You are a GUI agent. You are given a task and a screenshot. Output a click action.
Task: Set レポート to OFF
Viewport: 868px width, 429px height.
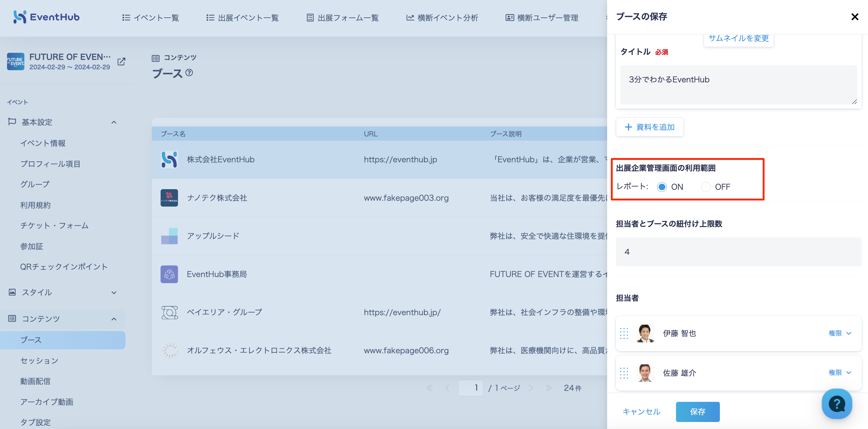point(706,187)
